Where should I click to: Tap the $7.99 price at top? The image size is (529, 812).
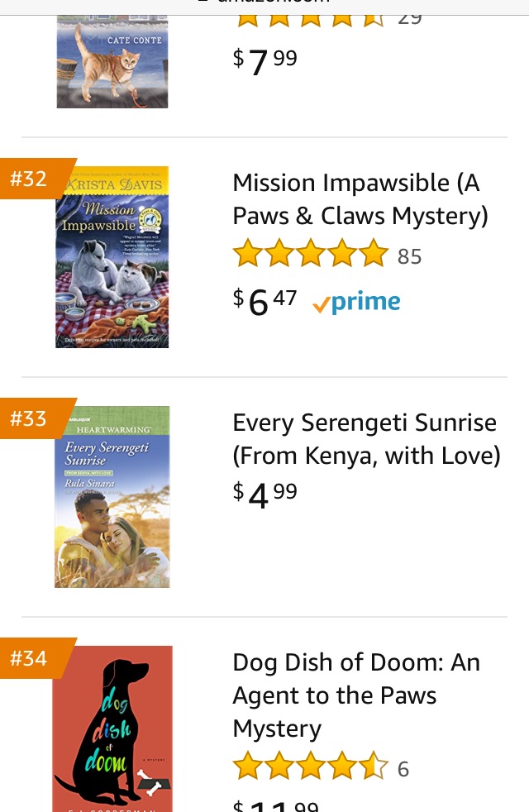[x=264, y=61]
